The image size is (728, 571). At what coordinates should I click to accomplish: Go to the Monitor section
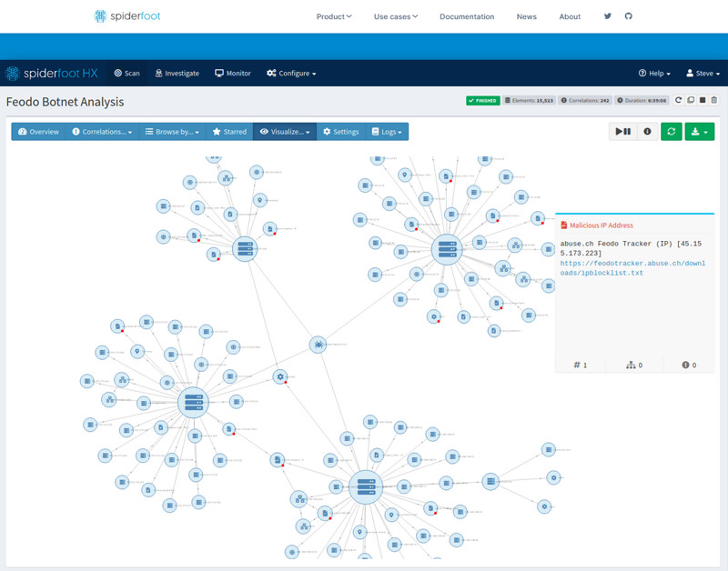tap(233, 74)
